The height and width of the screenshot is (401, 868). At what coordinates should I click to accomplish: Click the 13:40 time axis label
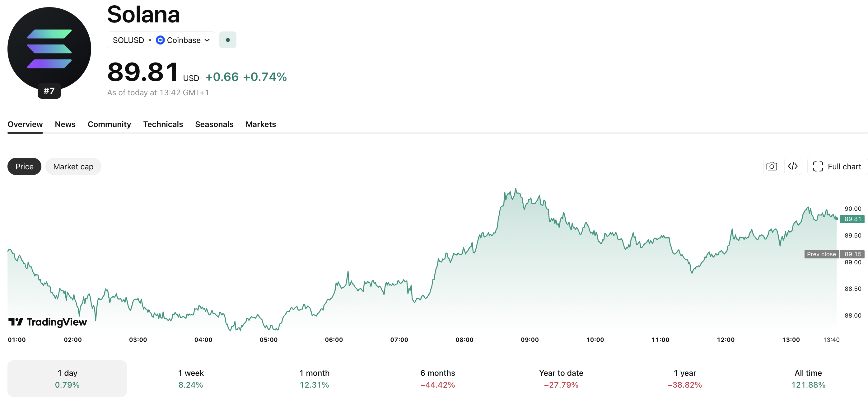831,340
